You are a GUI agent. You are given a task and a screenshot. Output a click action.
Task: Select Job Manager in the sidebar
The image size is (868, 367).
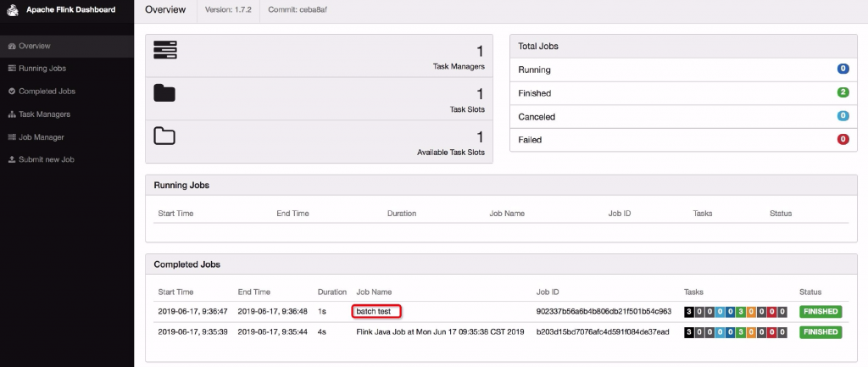point(67,136)
